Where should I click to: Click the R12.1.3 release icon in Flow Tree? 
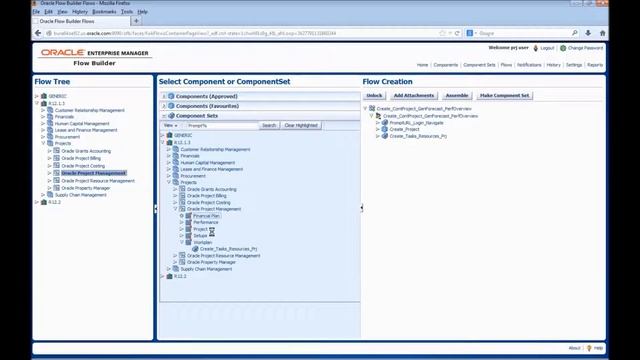[x=44, y=103]
